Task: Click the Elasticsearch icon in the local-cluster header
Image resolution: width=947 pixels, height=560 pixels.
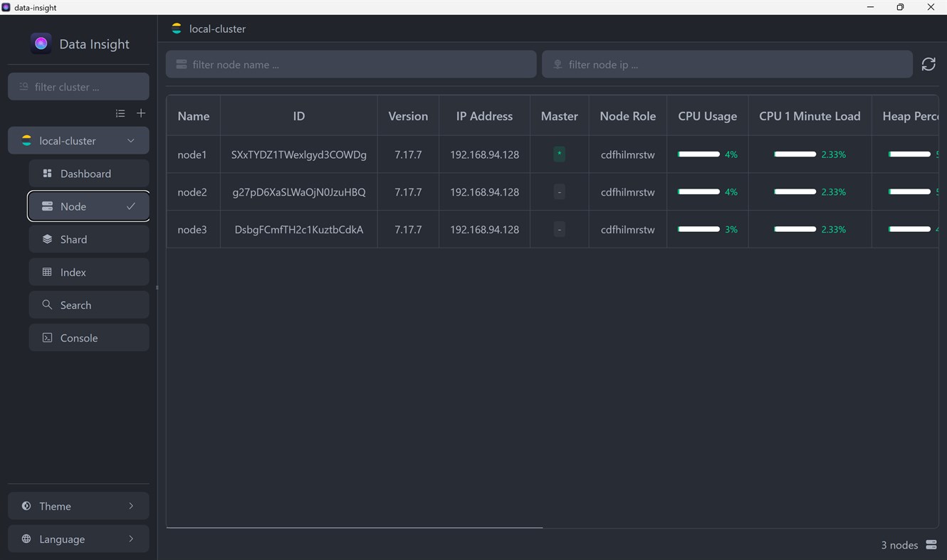Action: click(x=176, y=28)
